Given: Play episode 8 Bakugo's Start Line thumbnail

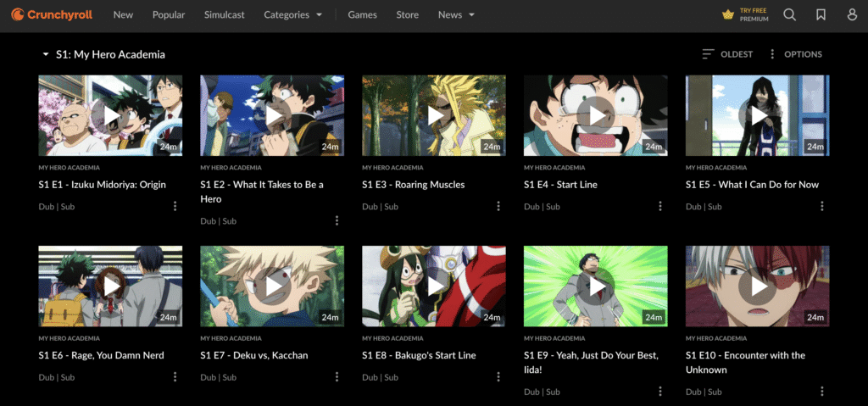Looking at the screenshot, I should point(434,286).
